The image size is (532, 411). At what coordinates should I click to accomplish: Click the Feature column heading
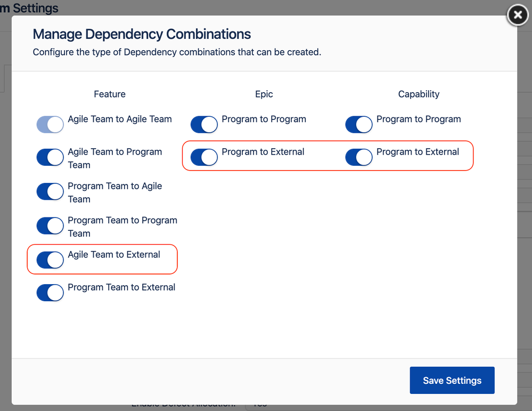tap(110, 94)
